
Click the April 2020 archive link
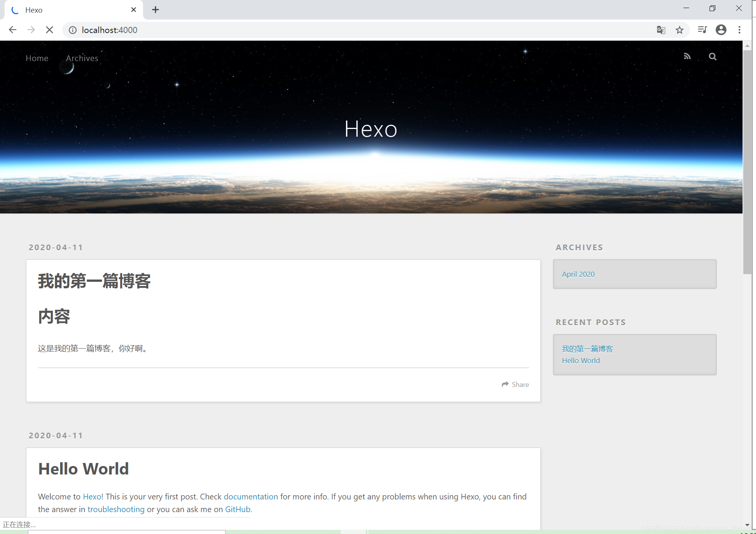click(x=578, y=274)
